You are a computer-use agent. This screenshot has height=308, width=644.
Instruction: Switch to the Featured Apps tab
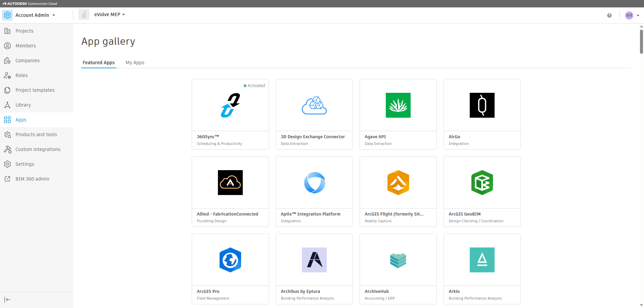pos(99,63)
